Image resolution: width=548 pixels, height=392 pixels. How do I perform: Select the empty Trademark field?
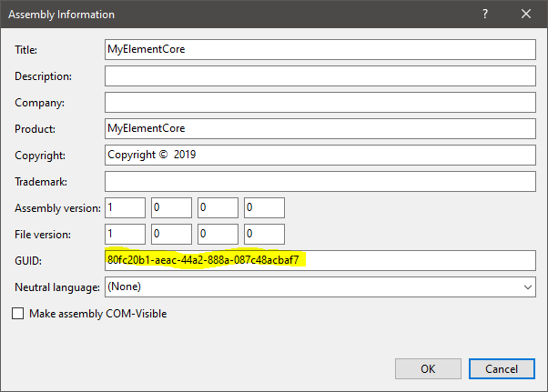coord(320,181)
